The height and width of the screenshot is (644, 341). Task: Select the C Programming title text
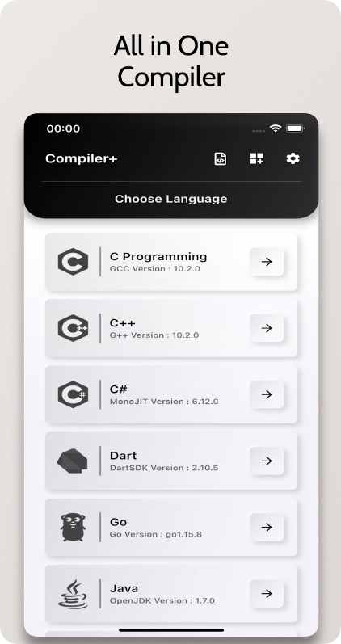pos(158,257)
